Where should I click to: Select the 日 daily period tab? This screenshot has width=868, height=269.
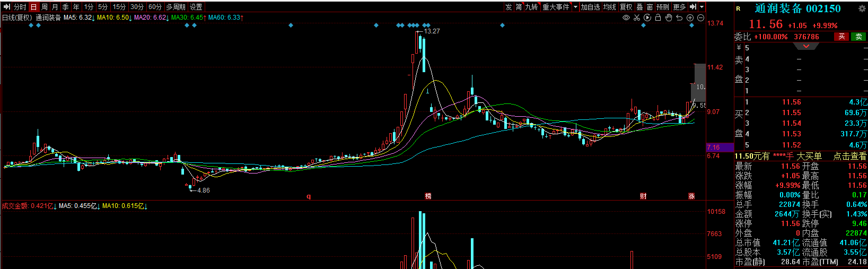tap(33, 7)
